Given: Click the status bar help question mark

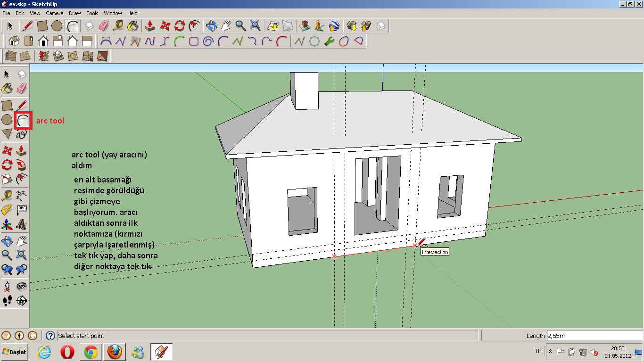Looking at the screenshot, I should point(50,336).
